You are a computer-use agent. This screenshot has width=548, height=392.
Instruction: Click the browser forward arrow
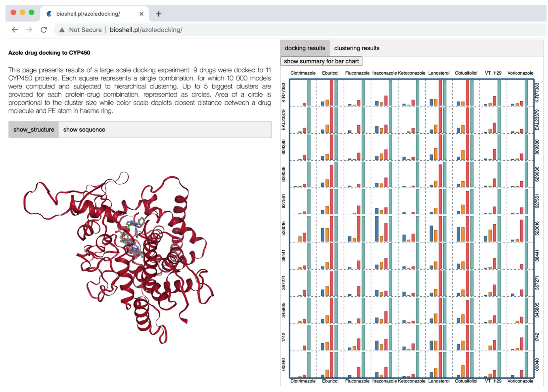tap(29, 30)
